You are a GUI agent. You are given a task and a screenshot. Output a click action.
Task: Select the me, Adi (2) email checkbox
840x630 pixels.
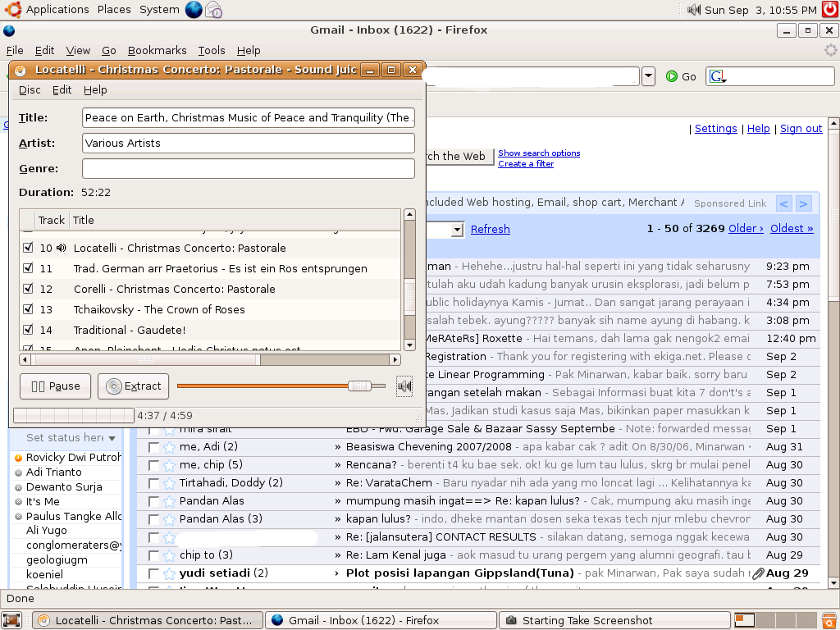coord(153,447)
